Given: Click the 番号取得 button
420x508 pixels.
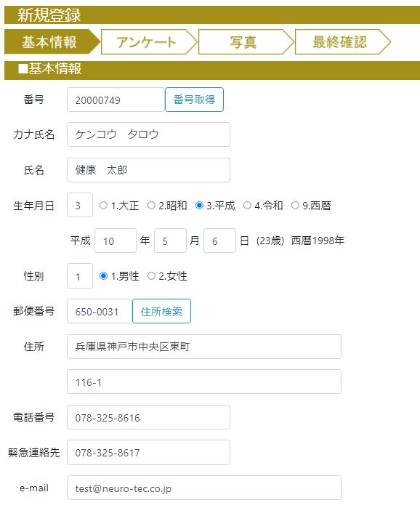Looking at the screenshot, I should click(194, 100).
